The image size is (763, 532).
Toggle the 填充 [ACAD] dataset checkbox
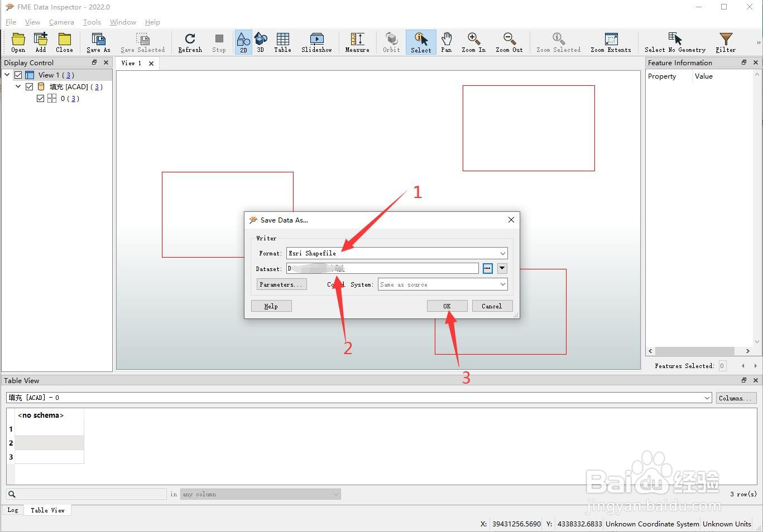pos(30,86)
